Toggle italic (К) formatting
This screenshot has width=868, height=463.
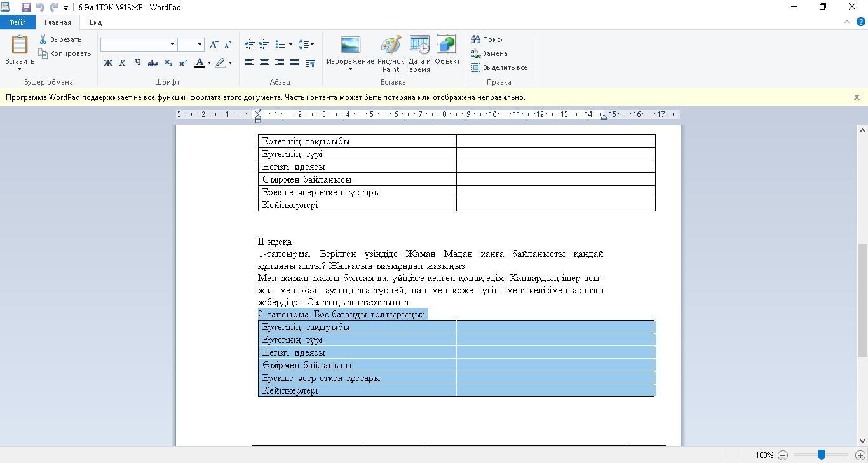pos(123,63)
